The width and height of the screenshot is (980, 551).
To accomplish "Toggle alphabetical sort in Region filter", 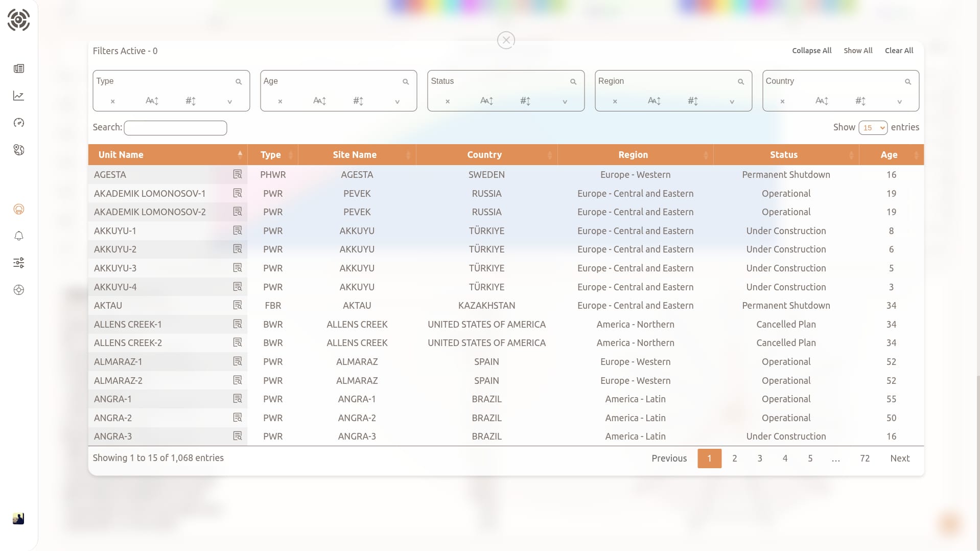I will pyautogui.click(x=654, y=101).
